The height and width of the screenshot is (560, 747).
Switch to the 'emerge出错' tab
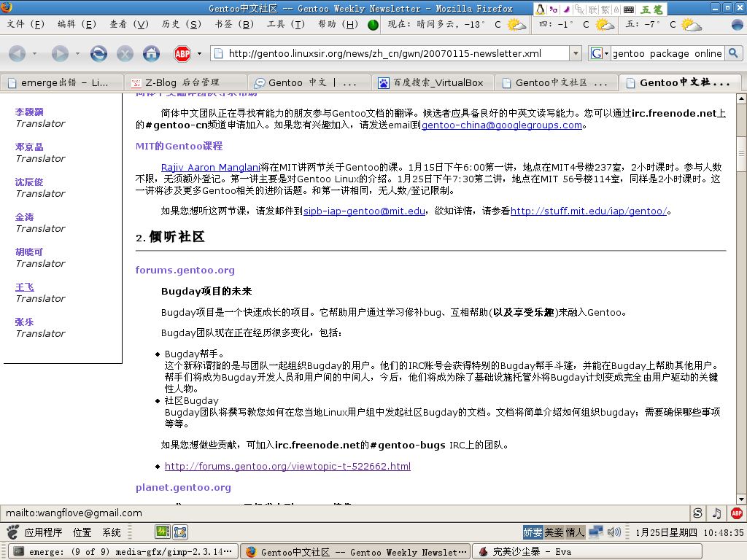coord(63,82)
